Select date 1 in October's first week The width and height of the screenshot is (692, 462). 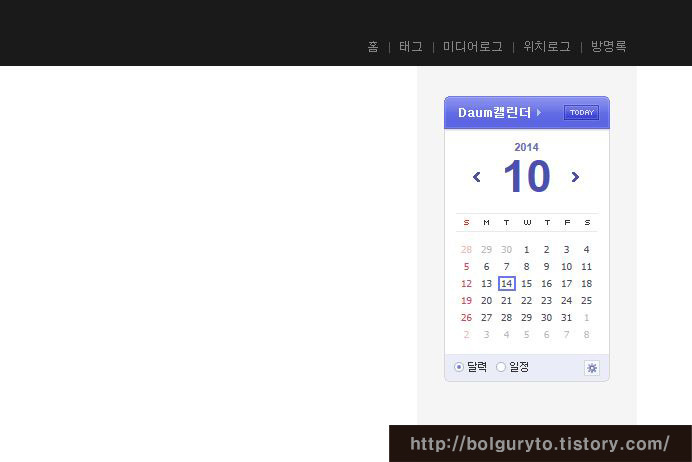527,250
